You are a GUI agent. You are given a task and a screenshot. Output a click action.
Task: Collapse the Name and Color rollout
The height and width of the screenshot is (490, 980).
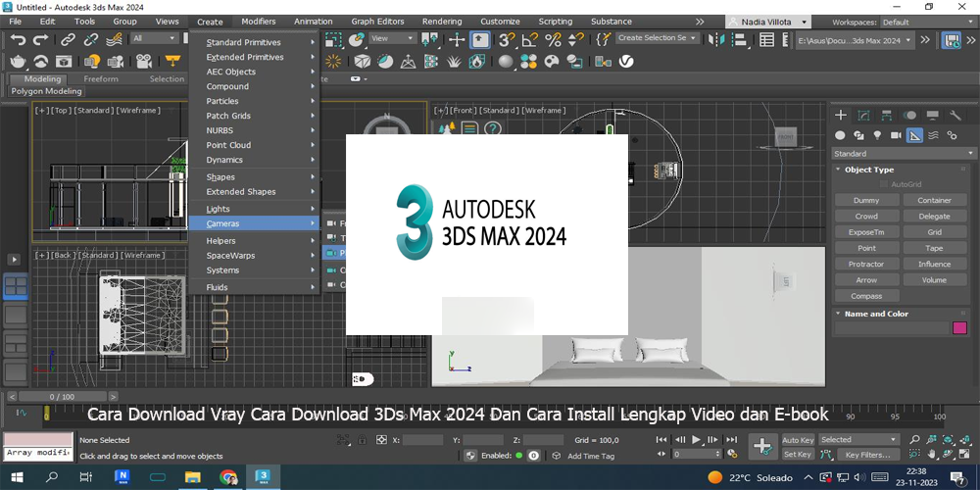[876, 314]
